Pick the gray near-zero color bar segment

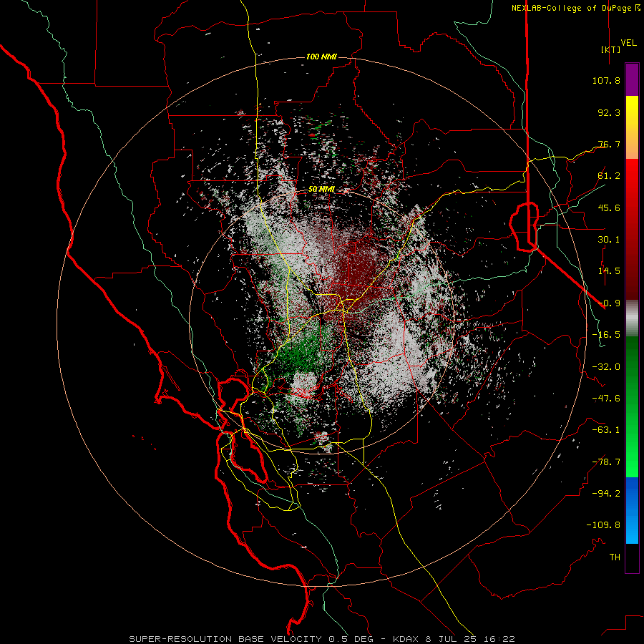point(632,318)
